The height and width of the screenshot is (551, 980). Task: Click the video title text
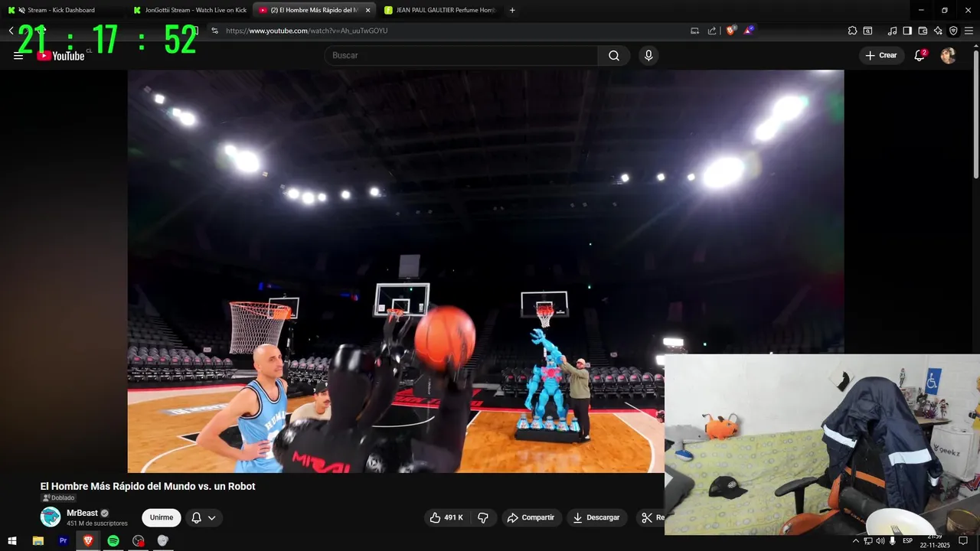pos(148,486)
